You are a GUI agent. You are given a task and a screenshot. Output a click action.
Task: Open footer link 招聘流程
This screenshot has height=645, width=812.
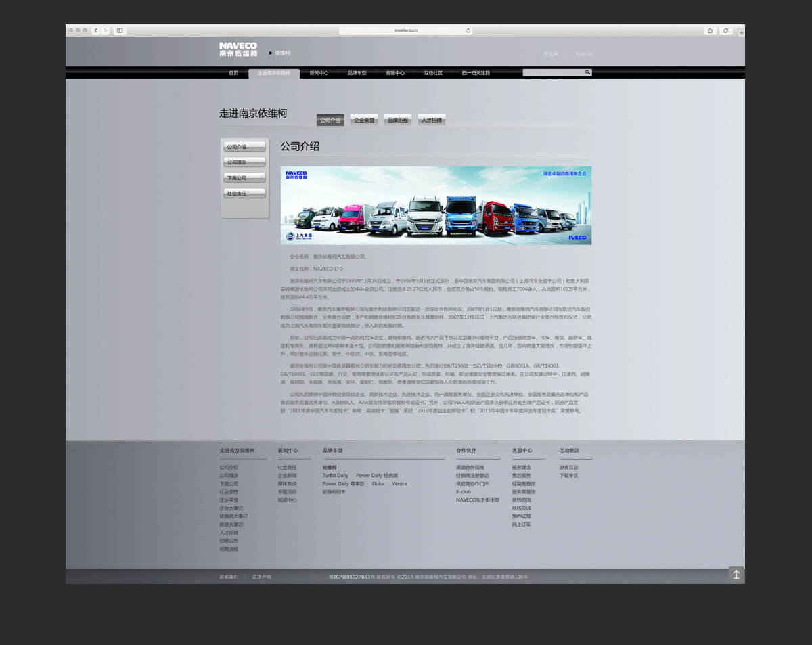pyautogui.click(x=229, y=549)
